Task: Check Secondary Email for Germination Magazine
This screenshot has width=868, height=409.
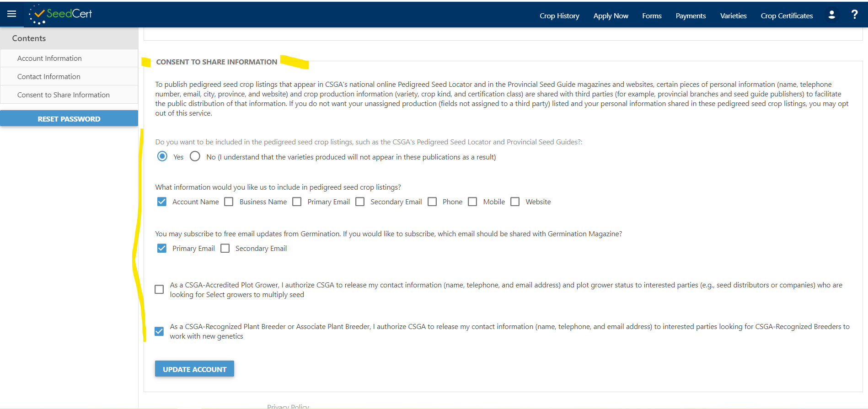Action: [x=225, y=248]
